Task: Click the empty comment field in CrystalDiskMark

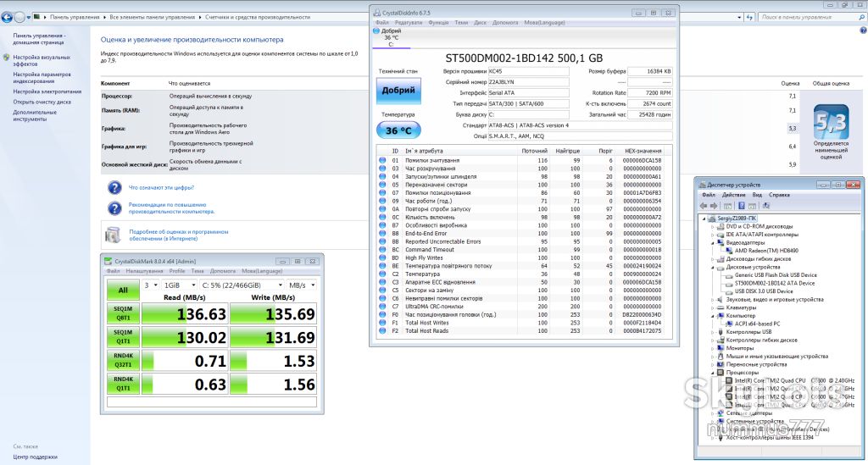Action: click(x=211, y=402)
